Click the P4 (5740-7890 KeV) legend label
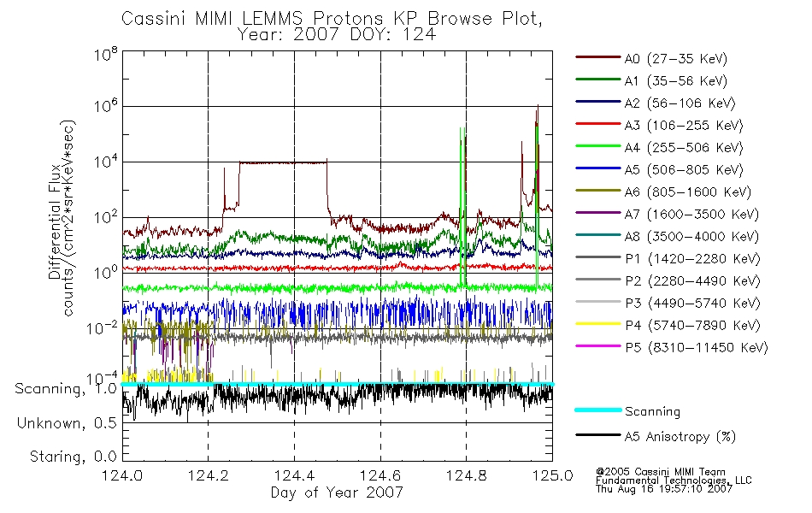The height and width of the screenshot is (513, 812). click(692, 326)
